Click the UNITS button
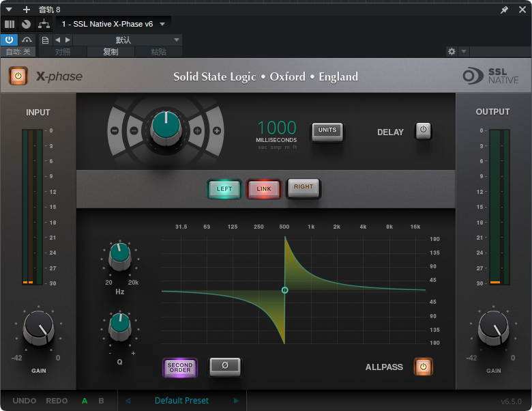Viewport: 532px width, 411px height. point(327,132)
